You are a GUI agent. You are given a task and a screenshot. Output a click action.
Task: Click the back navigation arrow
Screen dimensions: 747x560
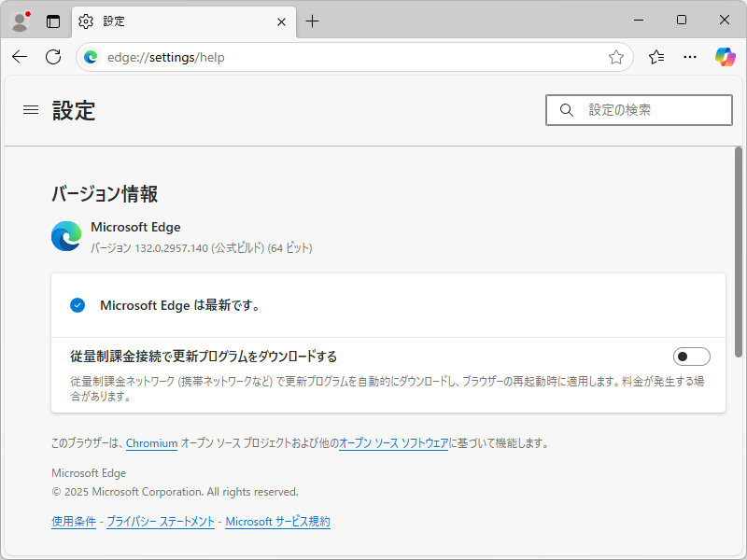point(19,57)
